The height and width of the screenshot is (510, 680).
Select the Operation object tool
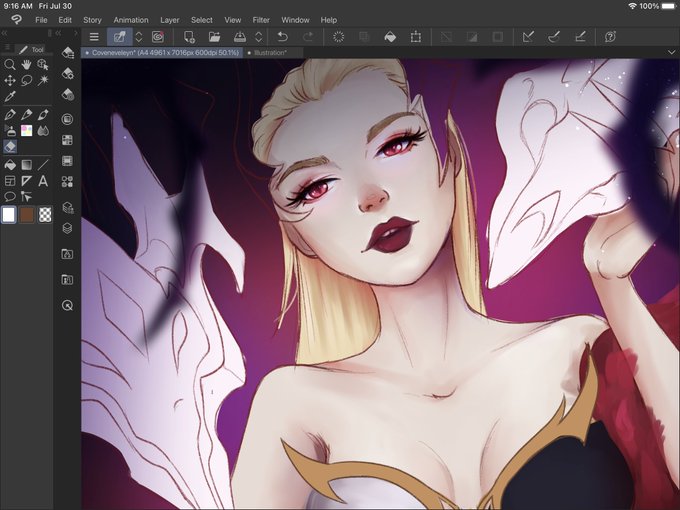point(42,65)
